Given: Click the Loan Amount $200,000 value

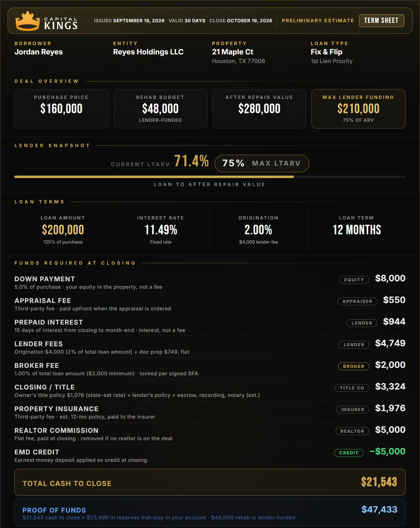Looking at the screenshot, I should point(63,230).
